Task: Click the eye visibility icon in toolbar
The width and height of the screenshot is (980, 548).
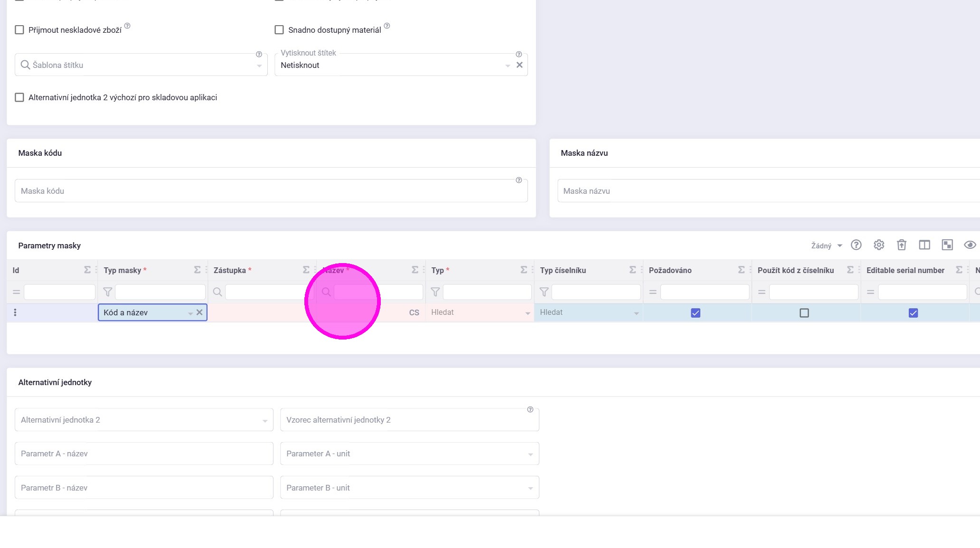Action: (x=970, y=245)
